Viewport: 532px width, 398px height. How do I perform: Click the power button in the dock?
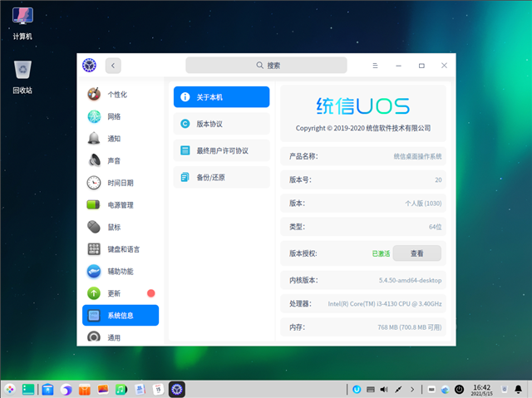click(459, 390)
